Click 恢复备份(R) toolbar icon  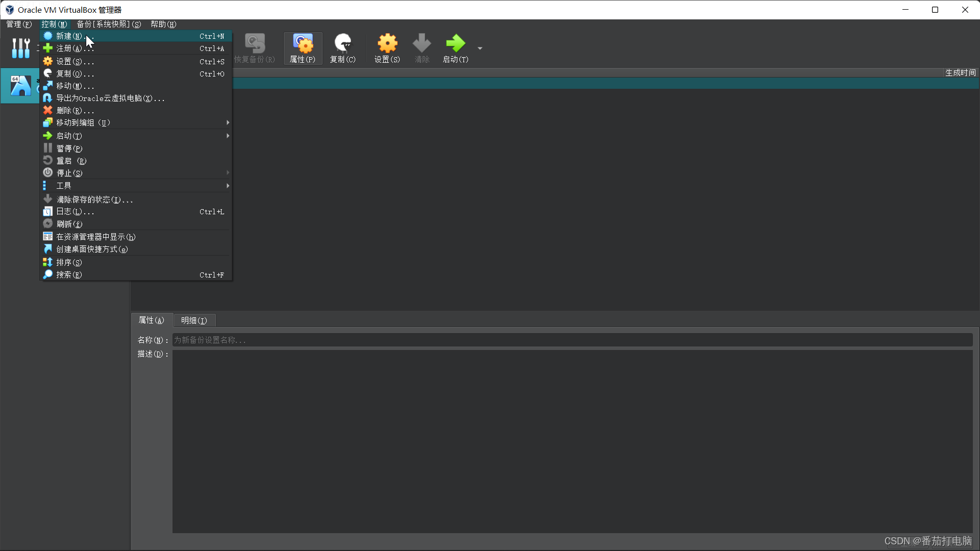coord(254,48)
